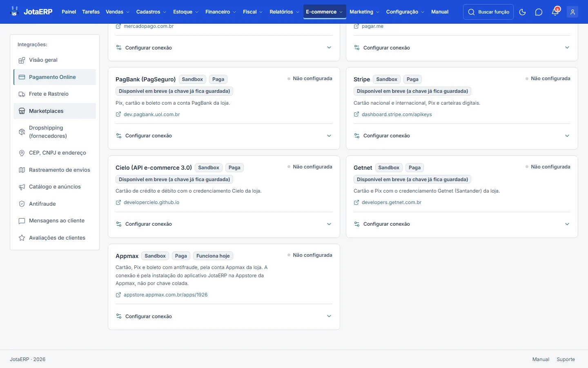Open the Financeiro menu
This screenshot has width=588, height=368.
220,12
